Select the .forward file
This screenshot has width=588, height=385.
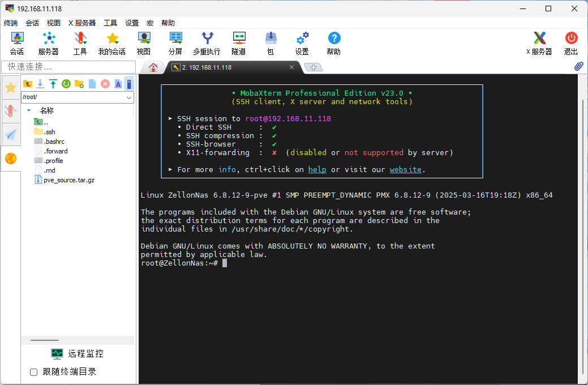(51, 151)
